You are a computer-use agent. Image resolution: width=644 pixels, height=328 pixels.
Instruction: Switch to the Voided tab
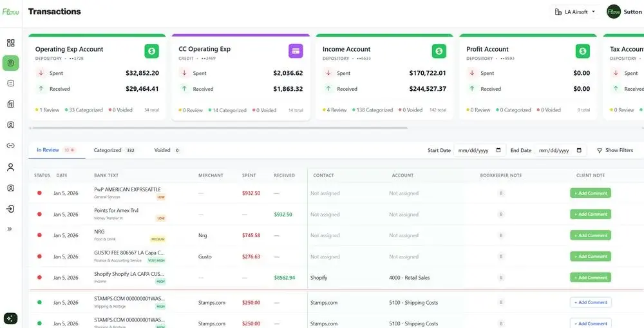(x=167, y=150)
